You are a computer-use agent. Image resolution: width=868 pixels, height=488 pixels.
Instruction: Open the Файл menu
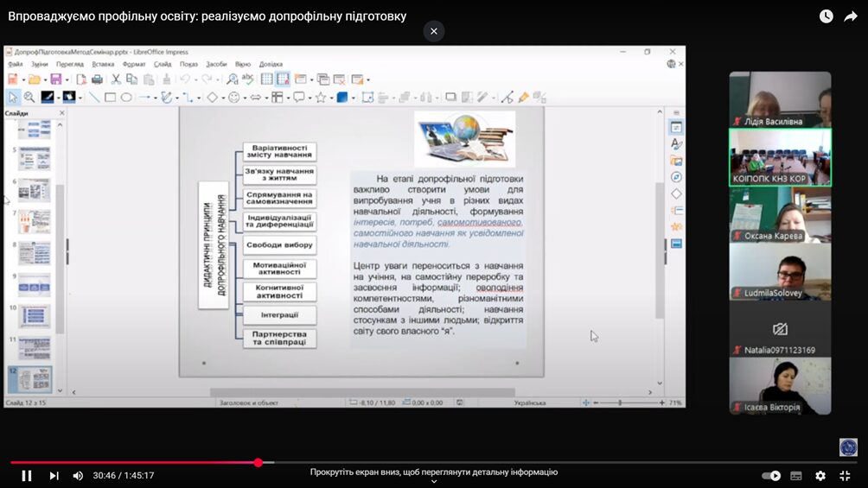click(15, 64)
